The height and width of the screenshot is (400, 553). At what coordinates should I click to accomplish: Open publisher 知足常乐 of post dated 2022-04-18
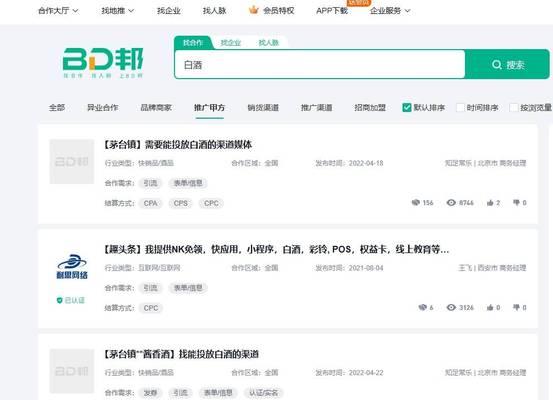[485, 163]
